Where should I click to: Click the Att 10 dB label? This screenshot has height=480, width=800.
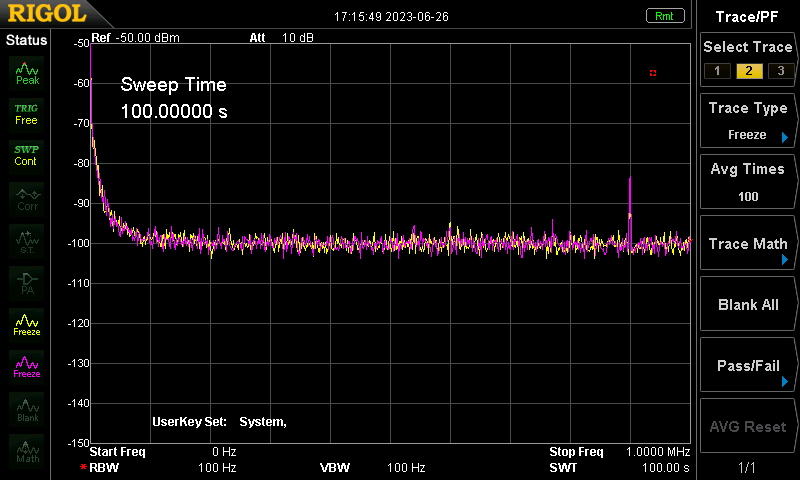pos(282,38)
